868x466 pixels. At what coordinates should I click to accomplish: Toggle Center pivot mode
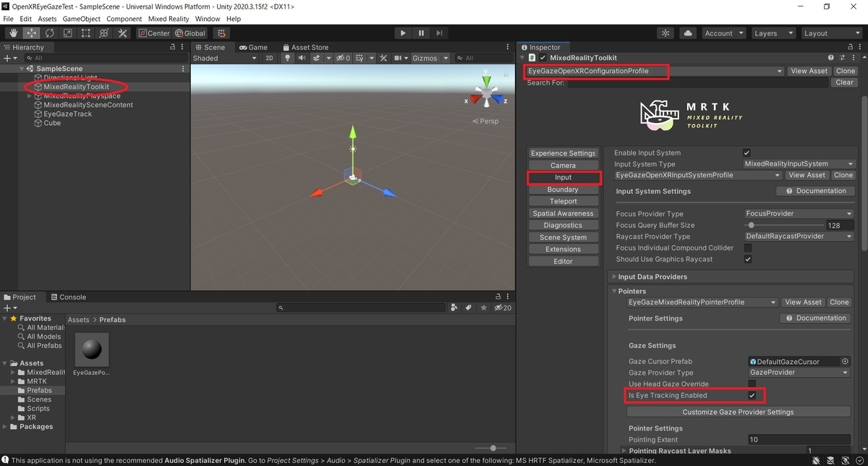click(154, 33)
